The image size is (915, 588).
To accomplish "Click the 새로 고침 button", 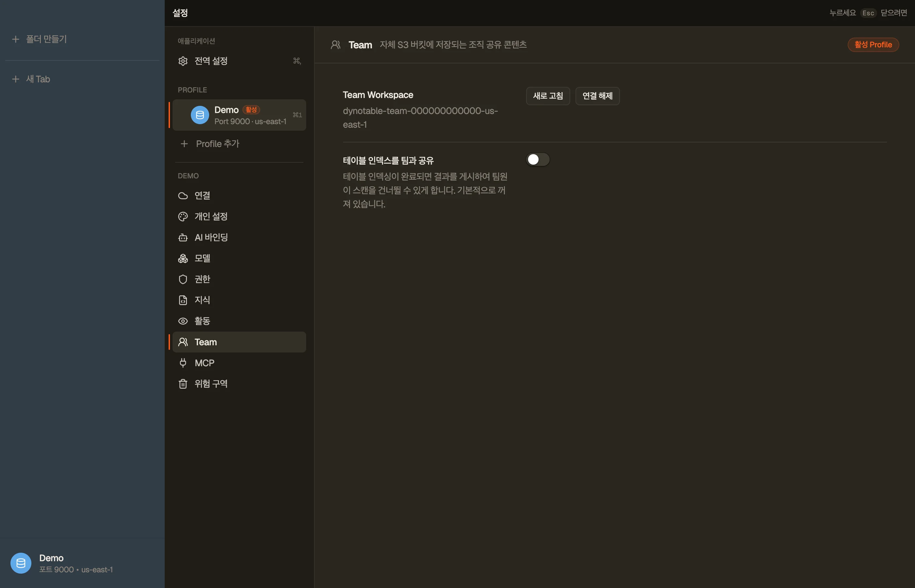I will (548, 96).
